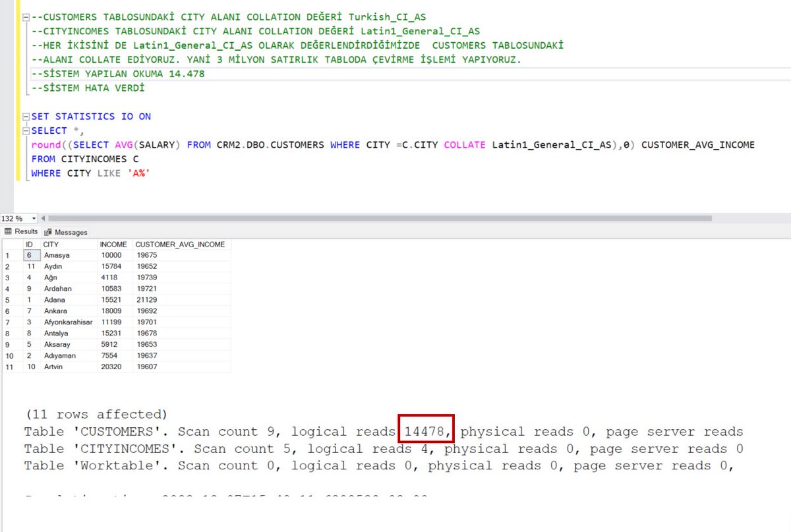Select the CUSTOMER_AVG_INCOME column header
Viewport: 791px width, 532px height.
click(x=181, y=245)
